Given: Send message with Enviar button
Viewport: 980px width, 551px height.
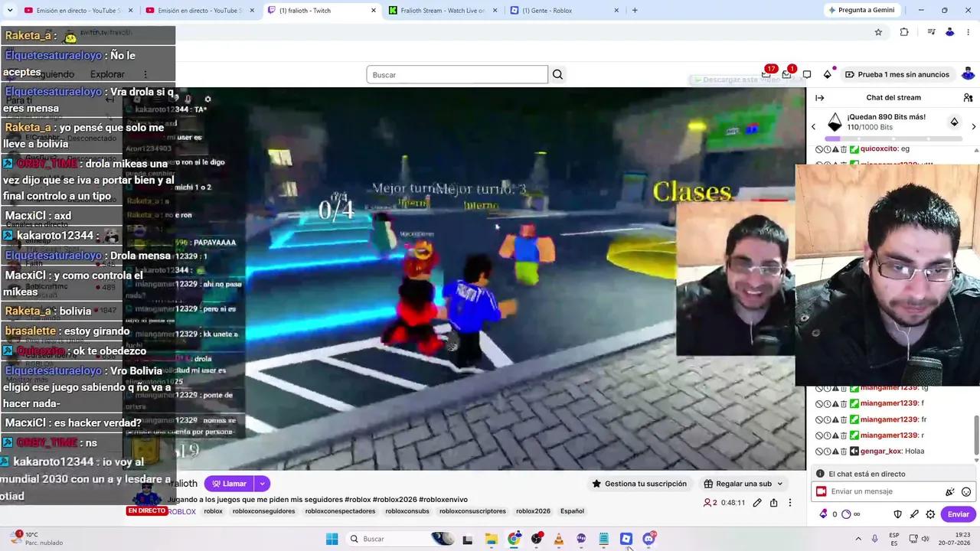Looking at the screenshot, I should point(959,514).
